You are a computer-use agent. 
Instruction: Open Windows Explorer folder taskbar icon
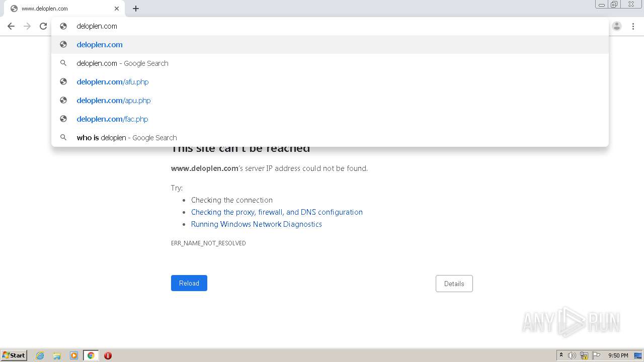point(57,355)
